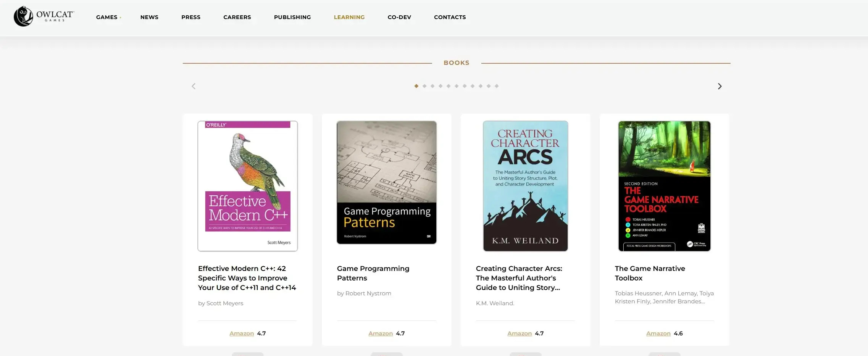Open the Games dropdown menu

[107, 17]
